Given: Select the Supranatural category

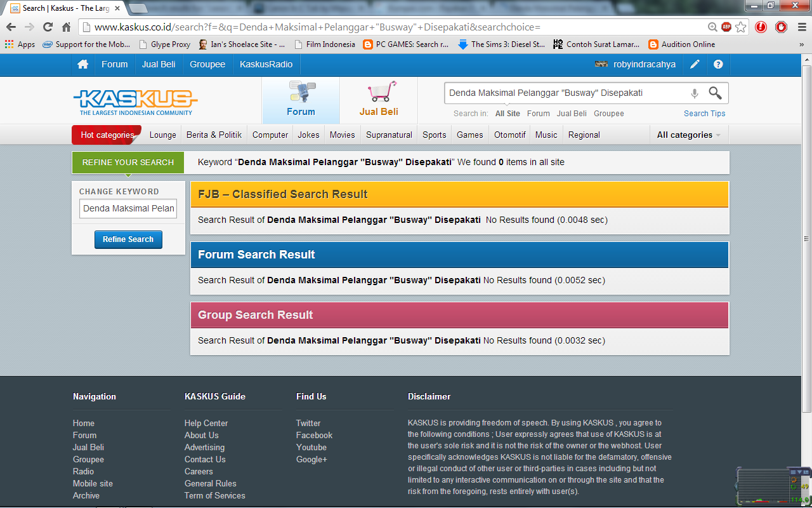Looking at the screenshot, I should pyautogui.click(x=390, y=135).
